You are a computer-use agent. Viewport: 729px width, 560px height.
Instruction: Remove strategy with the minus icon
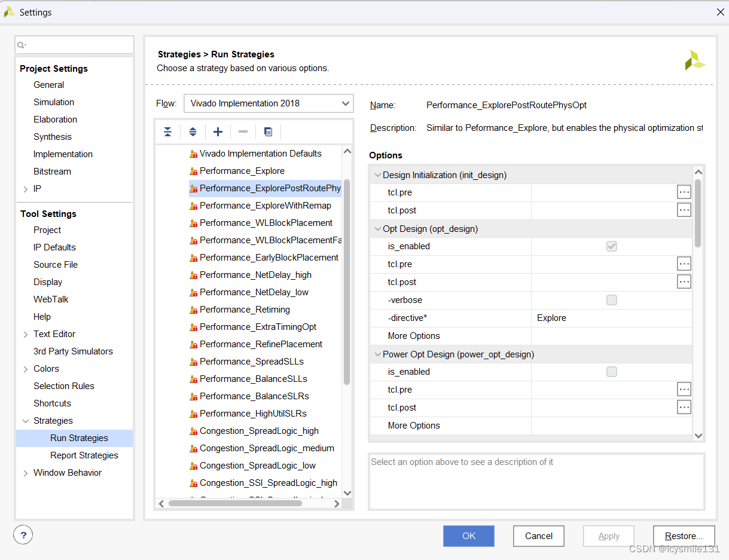coord(243,132)
